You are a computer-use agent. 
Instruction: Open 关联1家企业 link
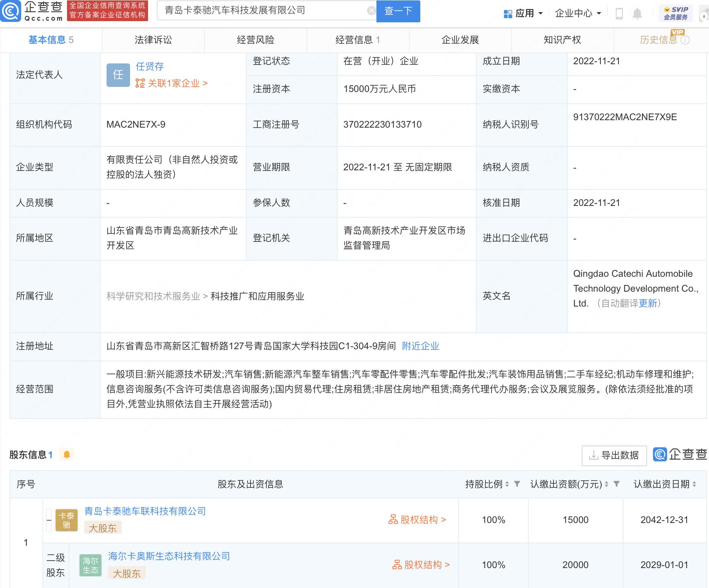pyautogui.click(x=172, y=83)
